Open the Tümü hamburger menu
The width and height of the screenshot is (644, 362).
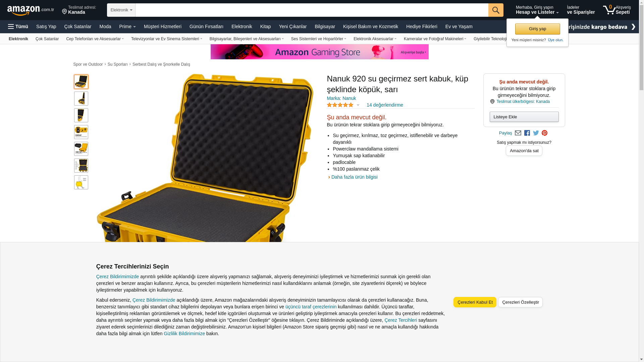click(x=18, y=26)
